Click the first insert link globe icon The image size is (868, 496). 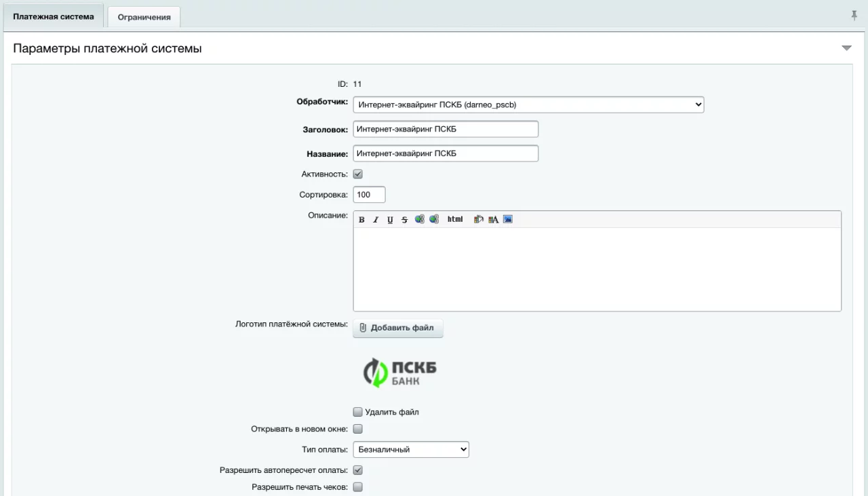(419, 219)
